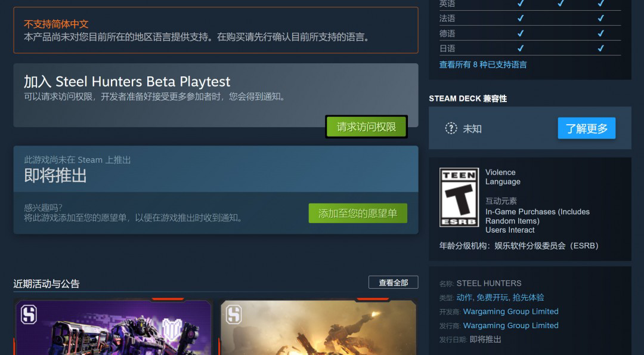Open the 免费开玩 genre link
Screen dimensions: 644x355
coord(493,298)
